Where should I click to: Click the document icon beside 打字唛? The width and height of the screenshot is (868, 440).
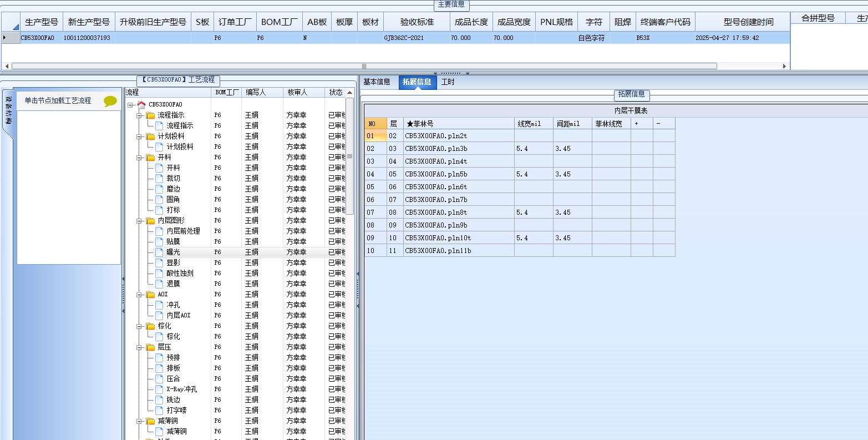(159, 410)
